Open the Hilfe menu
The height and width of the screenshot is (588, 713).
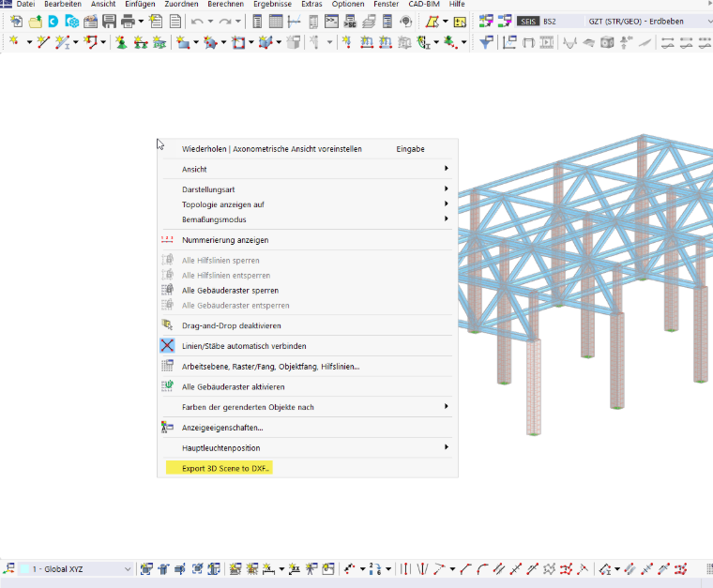(457, 4)
